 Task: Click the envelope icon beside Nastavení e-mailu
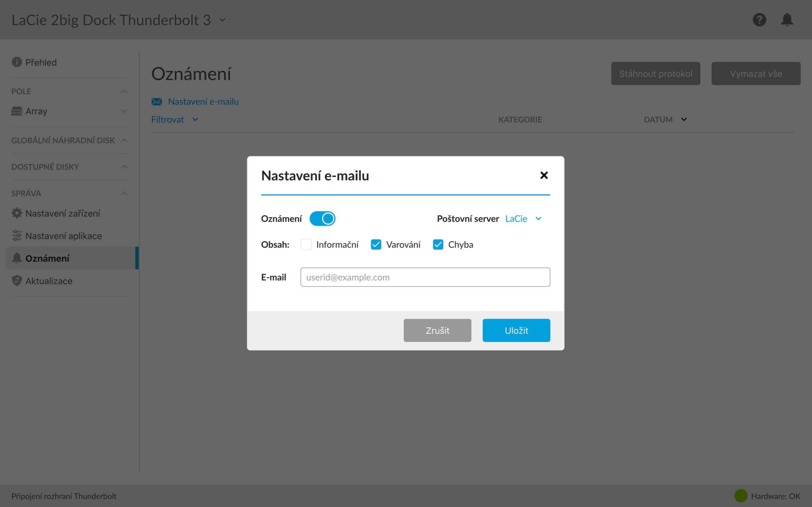[x=157, y=102]
